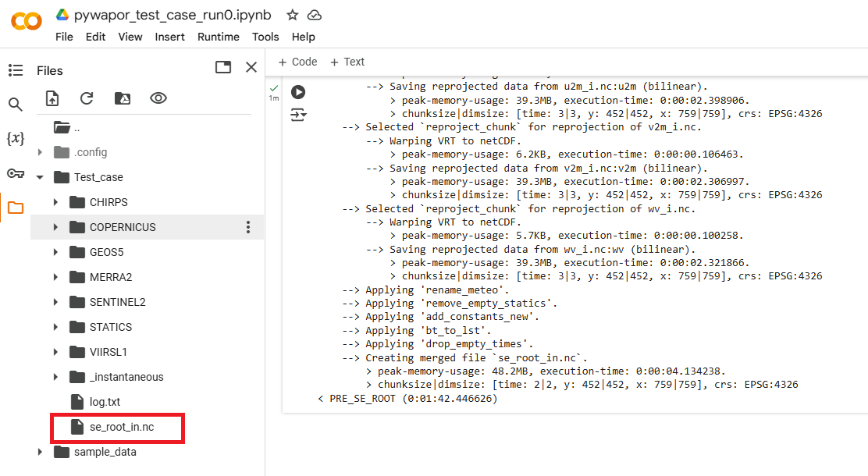The width and height of the screenshot is (868, 476).
Task: Run the code cell
Action: [x=298, y=92]
